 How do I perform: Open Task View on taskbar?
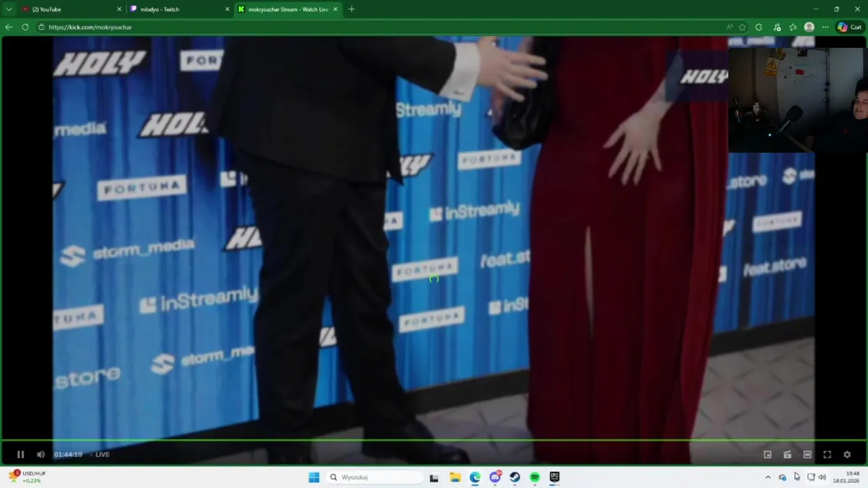point(434,477)
